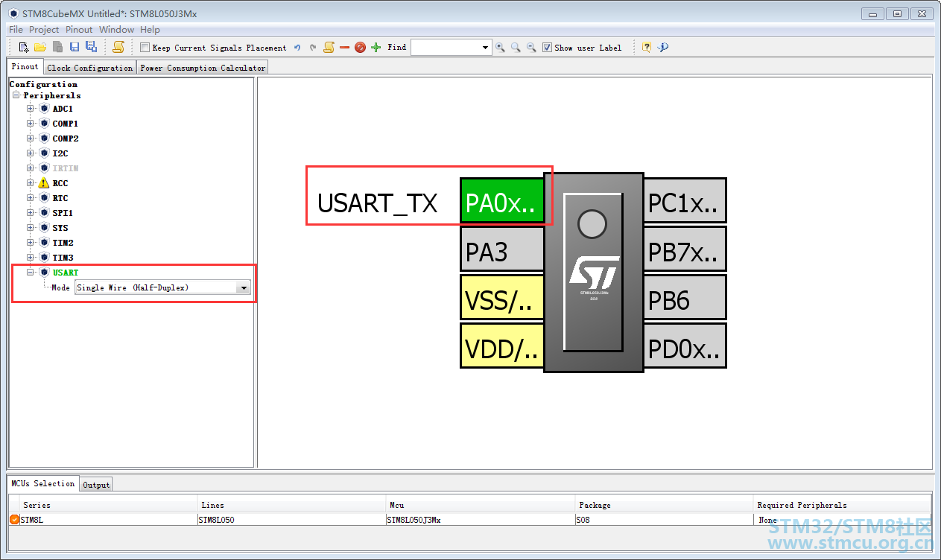
Task: Click the PA3 pin
Action: [502, 249]
